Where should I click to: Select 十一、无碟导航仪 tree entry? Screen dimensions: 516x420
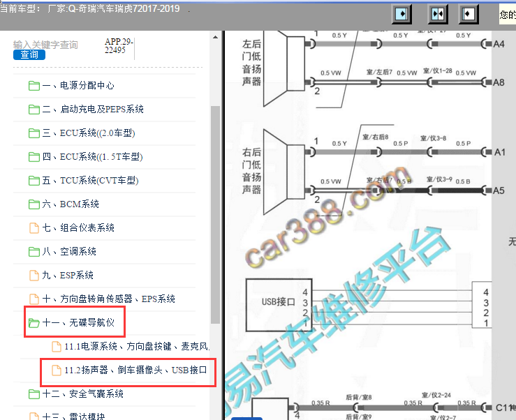(x=78, y=322)
